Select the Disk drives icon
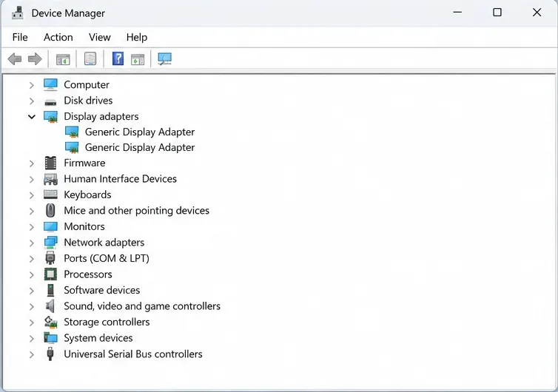This screenshot has width=558, height=392. tap(50, 102)
